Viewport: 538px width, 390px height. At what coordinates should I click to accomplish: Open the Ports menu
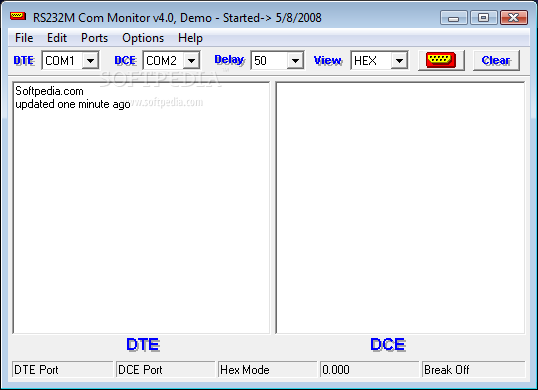[x=94, y=38]
